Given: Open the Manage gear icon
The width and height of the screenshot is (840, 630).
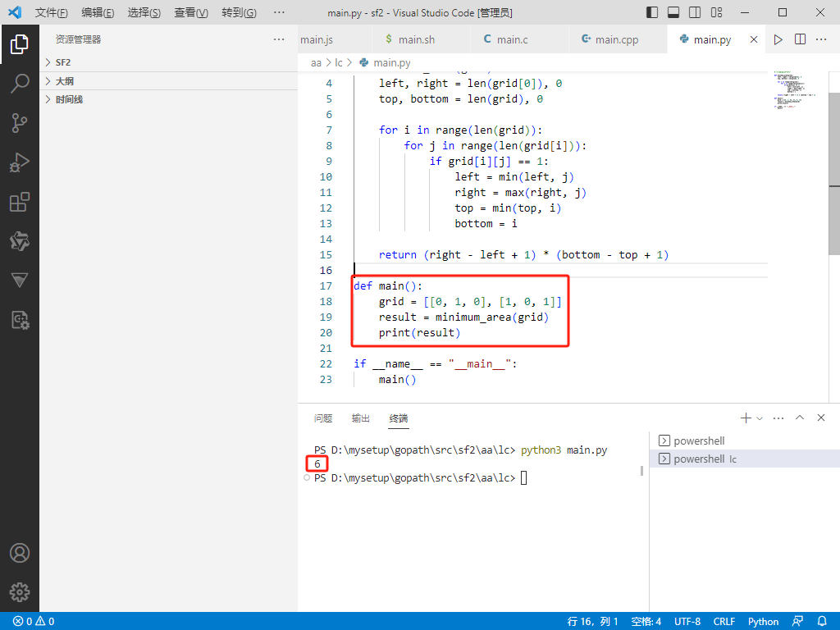Looking at the screenshot, I should pos(20,592).
